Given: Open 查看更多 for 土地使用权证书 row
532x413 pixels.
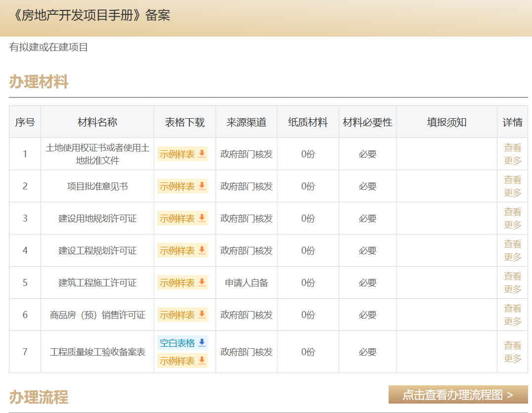Looking at the screenshot, I should [512, 154].
